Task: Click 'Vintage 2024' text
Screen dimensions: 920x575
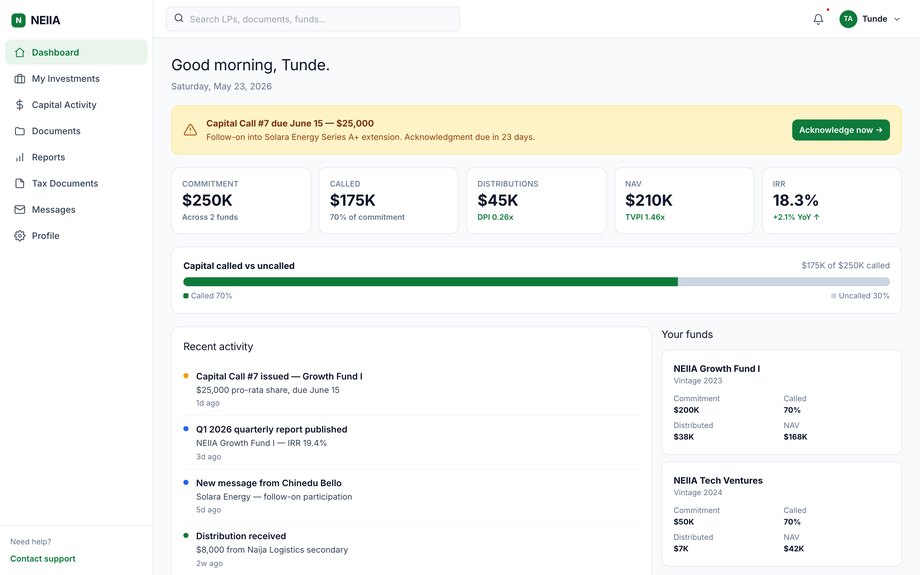Action: tap(698, 493)
